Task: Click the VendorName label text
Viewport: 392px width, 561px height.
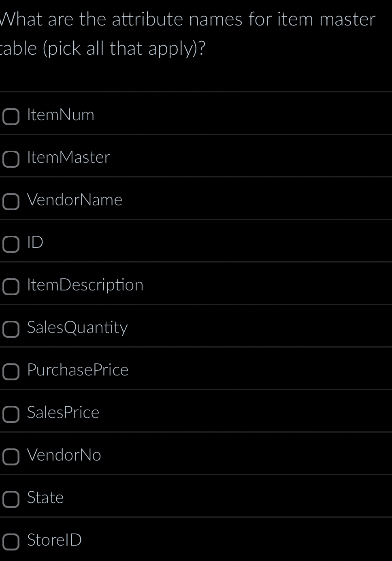Action: 75,200
